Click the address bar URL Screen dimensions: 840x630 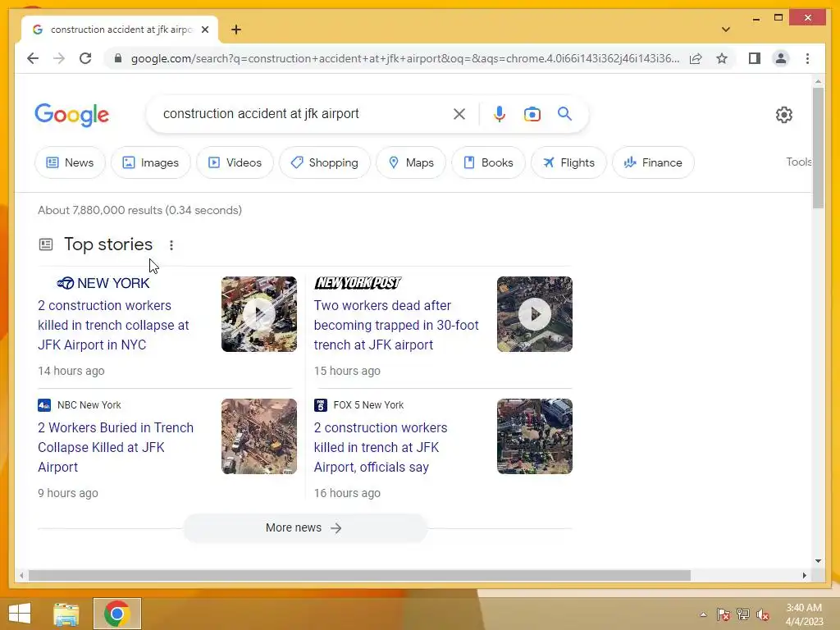405,58
